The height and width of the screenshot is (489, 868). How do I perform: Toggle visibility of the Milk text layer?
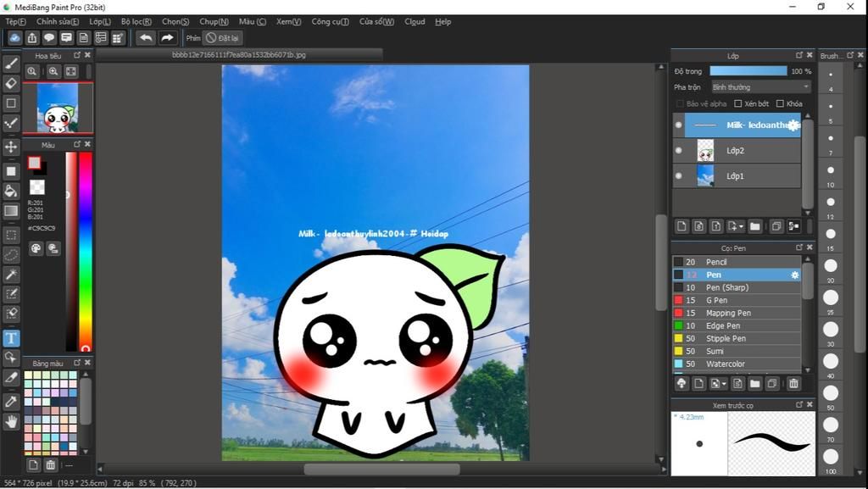pyautogui.click(x=679, y=125)
